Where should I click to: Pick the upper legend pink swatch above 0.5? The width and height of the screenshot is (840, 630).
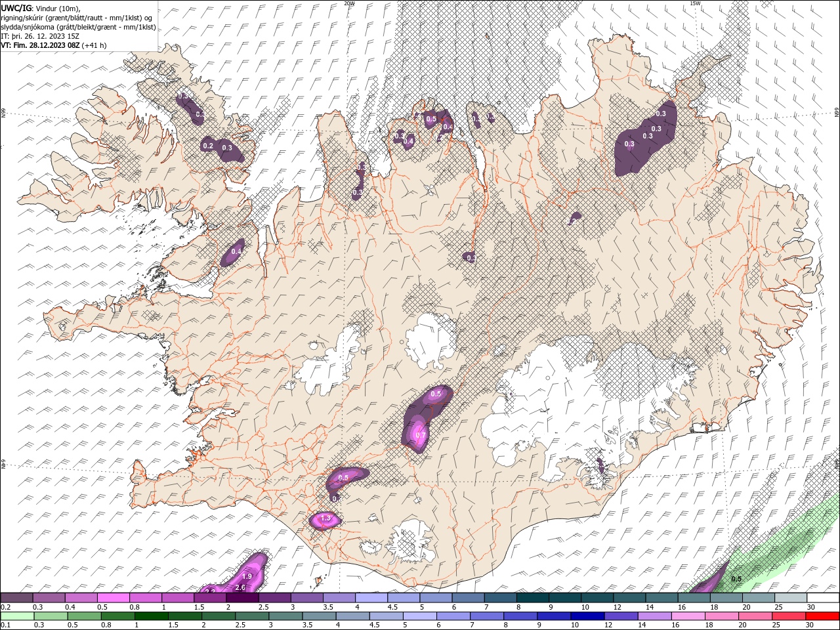(x=113, y=598)
